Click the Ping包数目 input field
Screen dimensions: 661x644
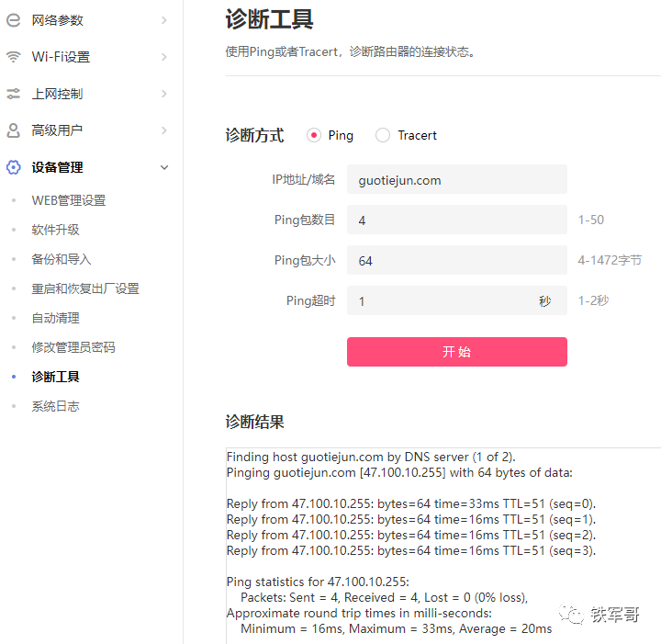pyautogui.click(x=456, y=220)
